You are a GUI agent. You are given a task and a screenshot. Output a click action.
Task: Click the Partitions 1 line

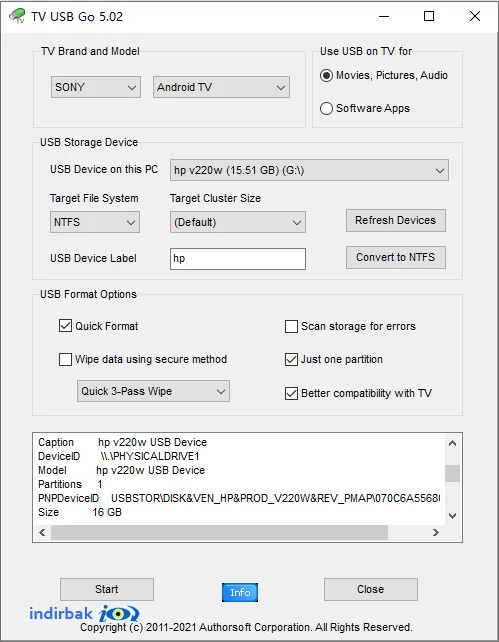point(70,484)
